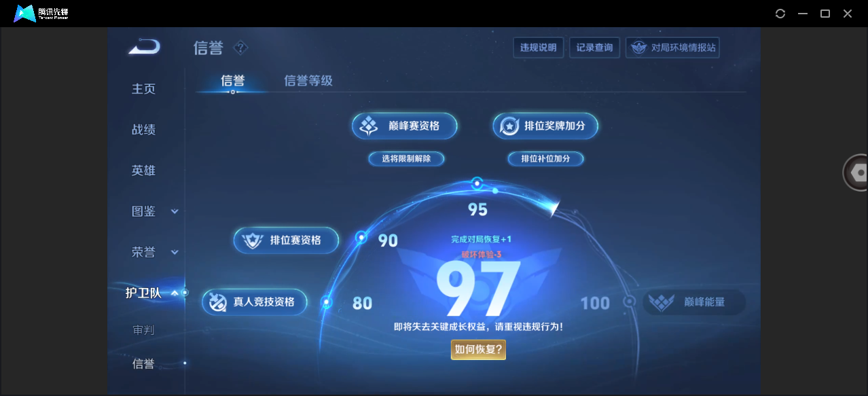Open 战绩 in the sidebar

(144, 130)
